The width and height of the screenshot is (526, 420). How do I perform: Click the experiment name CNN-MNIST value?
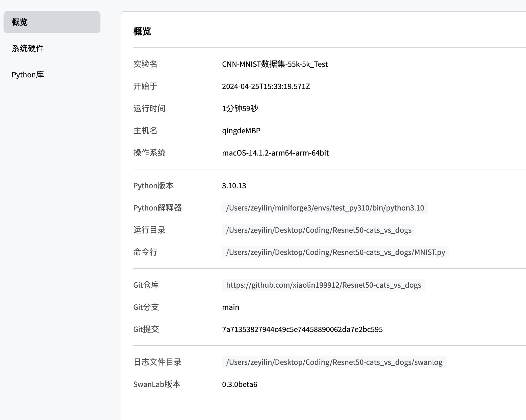(275, 64)
